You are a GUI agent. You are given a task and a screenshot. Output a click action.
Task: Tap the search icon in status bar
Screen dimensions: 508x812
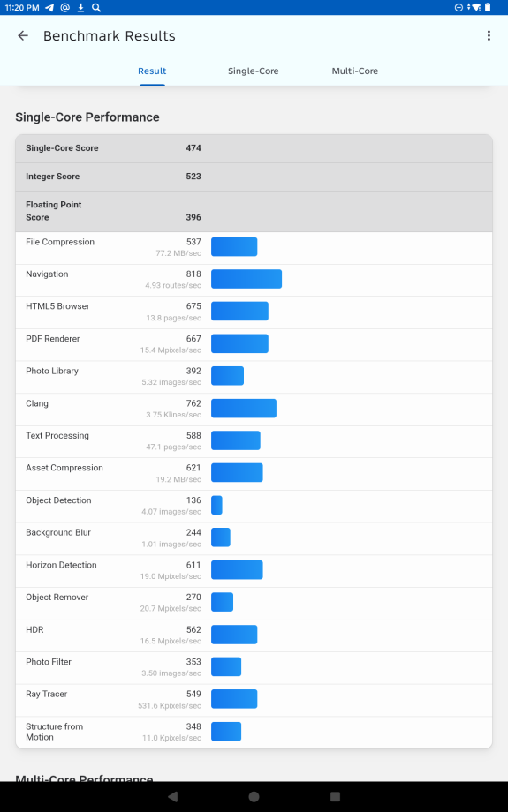point(96,7)
